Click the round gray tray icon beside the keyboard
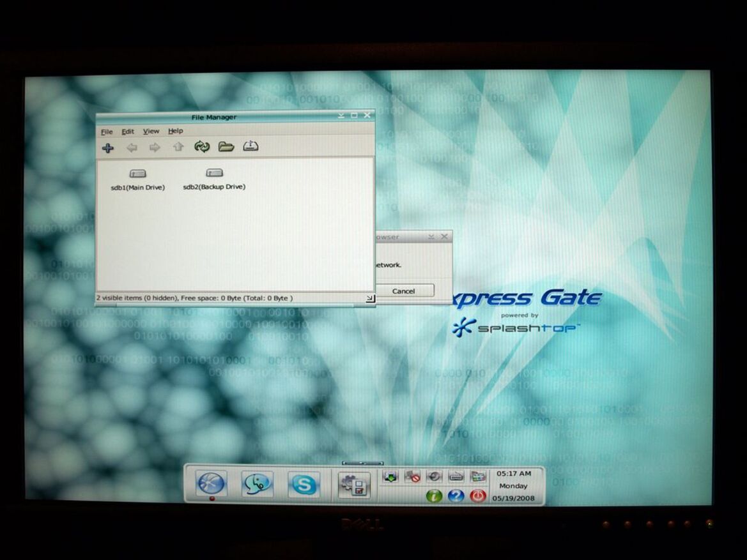This screenshot has width=747, height=560. pos(434,476)
